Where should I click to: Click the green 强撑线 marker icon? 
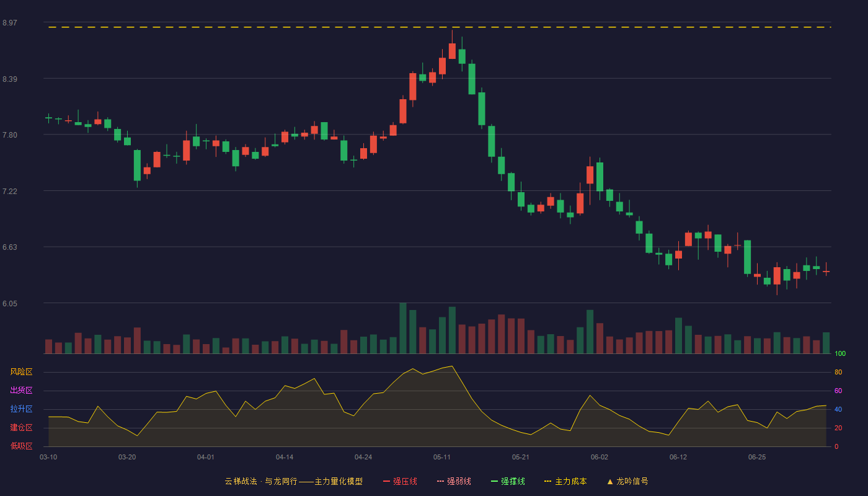tap(494, 481)
